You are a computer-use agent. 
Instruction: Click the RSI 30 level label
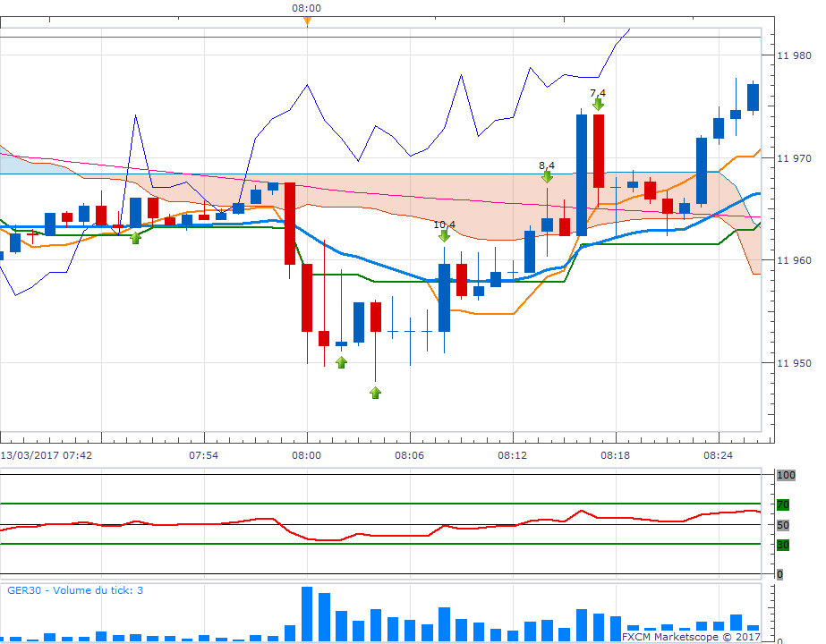(x=783, y=545)
